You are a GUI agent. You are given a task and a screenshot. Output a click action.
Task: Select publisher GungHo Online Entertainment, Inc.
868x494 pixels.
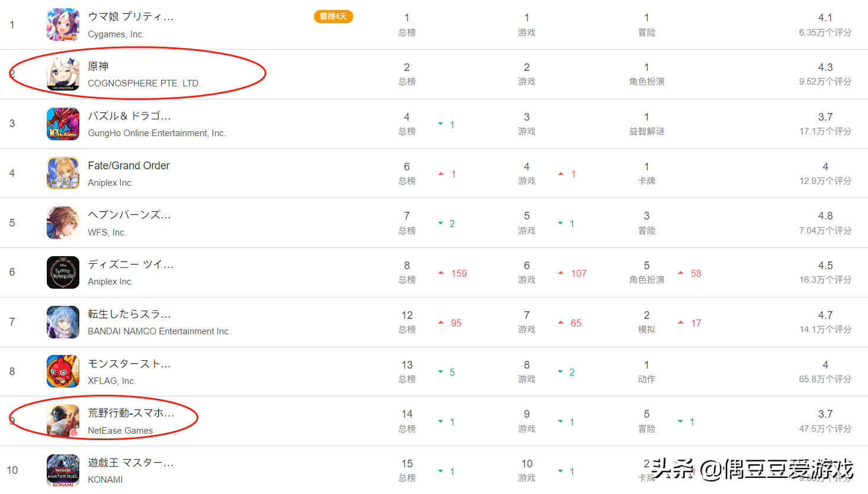pos(157,133)
